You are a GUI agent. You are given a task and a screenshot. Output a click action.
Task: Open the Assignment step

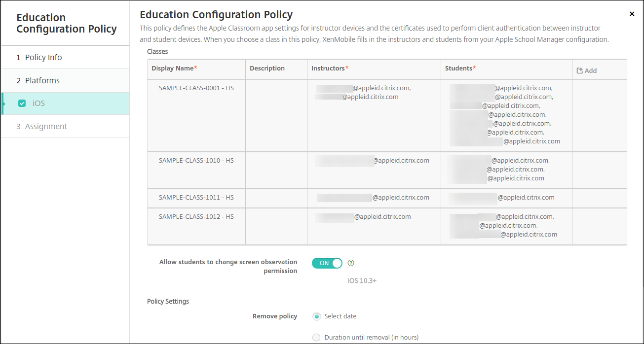pos(46,127)
